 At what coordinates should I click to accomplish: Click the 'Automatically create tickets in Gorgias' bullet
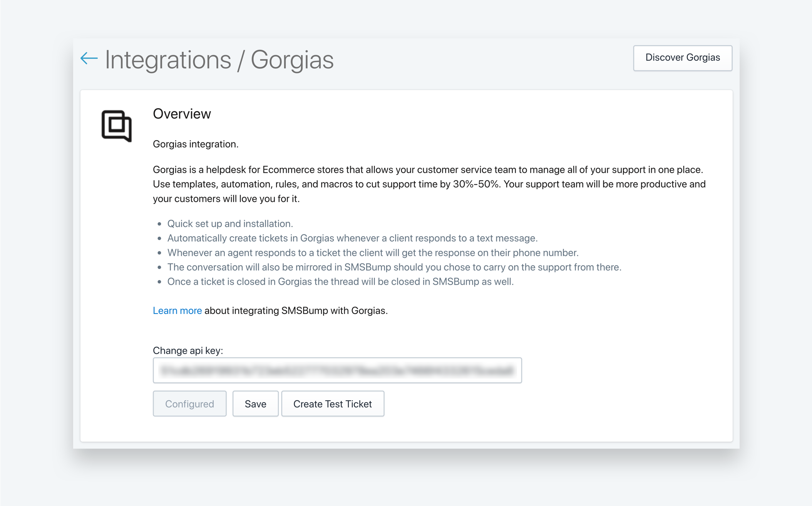[352, 238]
